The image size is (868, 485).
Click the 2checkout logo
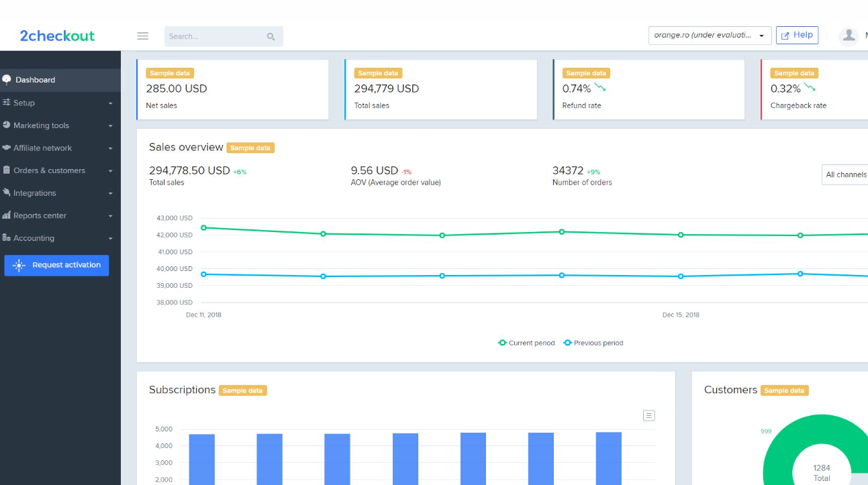click(57, 36)
